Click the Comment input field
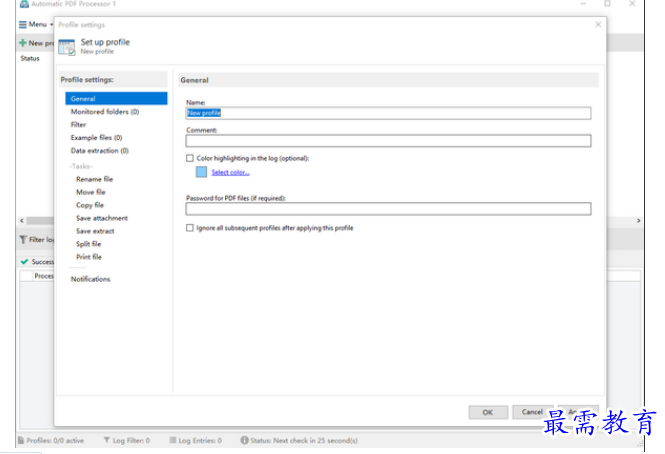Image resolution: width=665 pixels, height=454 pixels. coord(388,141)
